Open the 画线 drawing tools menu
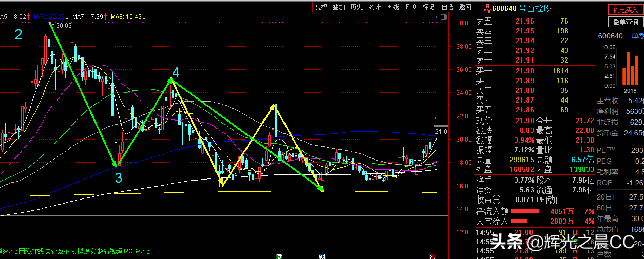Viewport: 644px width, 259px height. (392, 7)
